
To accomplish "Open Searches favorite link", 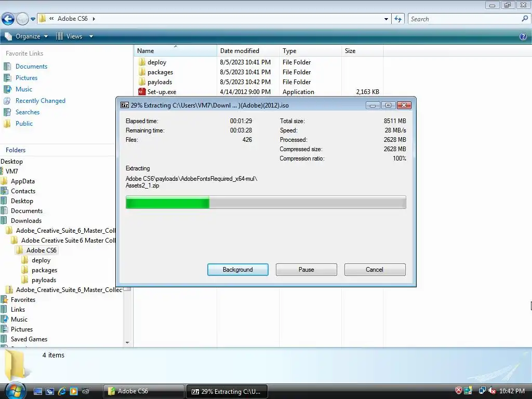I will point(28,112).
